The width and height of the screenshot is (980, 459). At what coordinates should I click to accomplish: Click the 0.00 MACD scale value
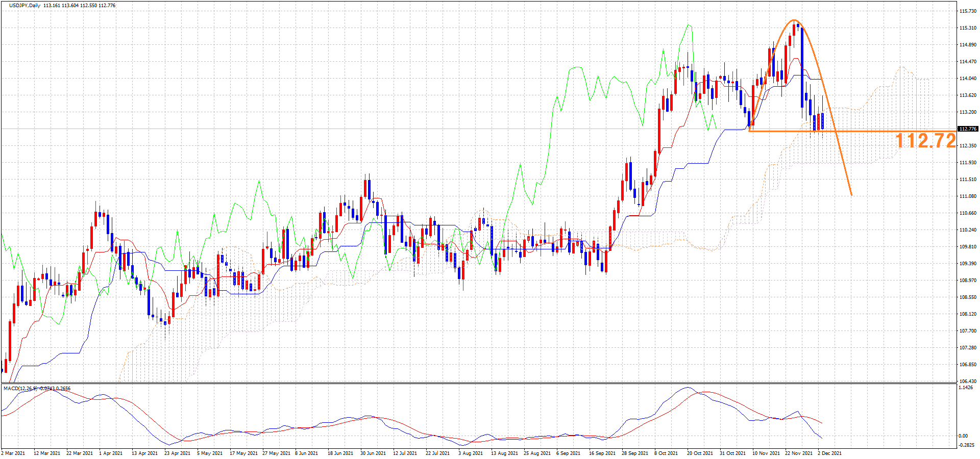pyautogui.click(x=963, y=436)
